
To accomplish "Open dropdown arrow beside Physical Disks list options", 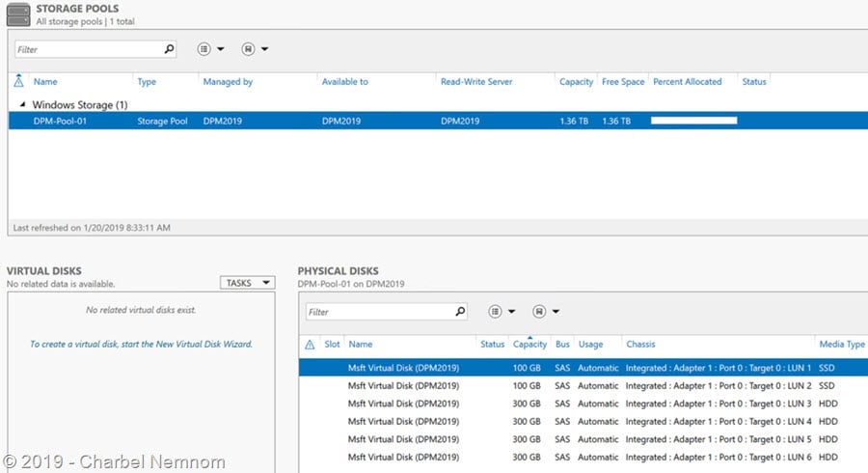I will point(511,311).
